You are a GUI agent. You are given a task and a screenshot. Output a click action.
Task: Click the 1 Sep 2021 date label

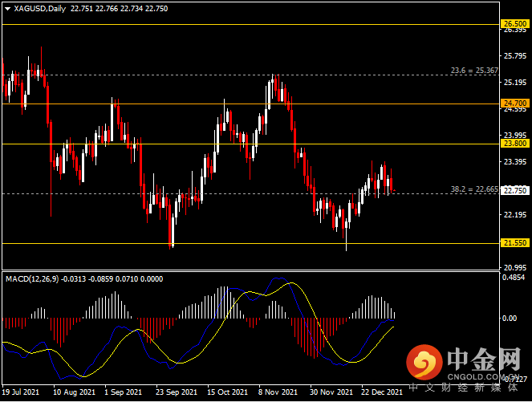pos(123,392)
